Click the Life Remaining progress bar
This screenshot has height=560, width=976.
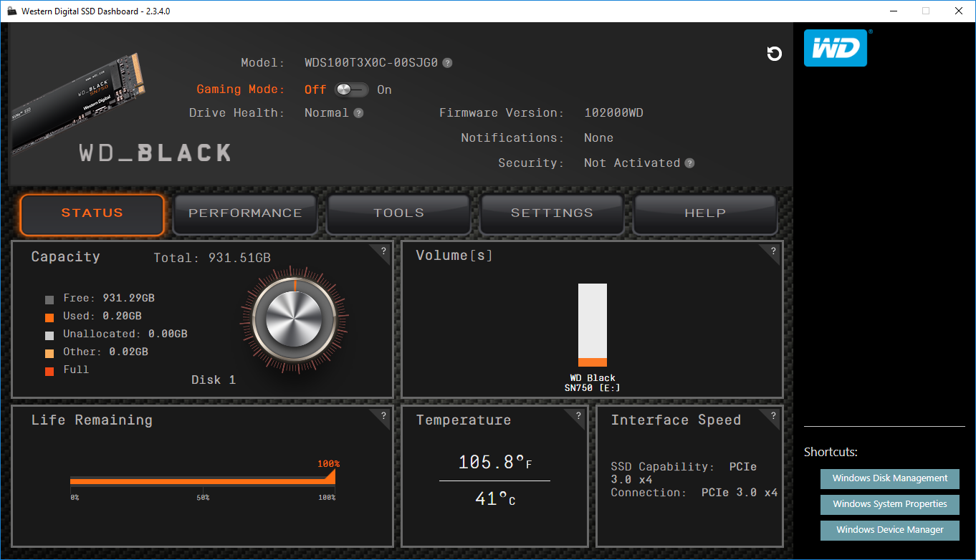pos(203,481)
